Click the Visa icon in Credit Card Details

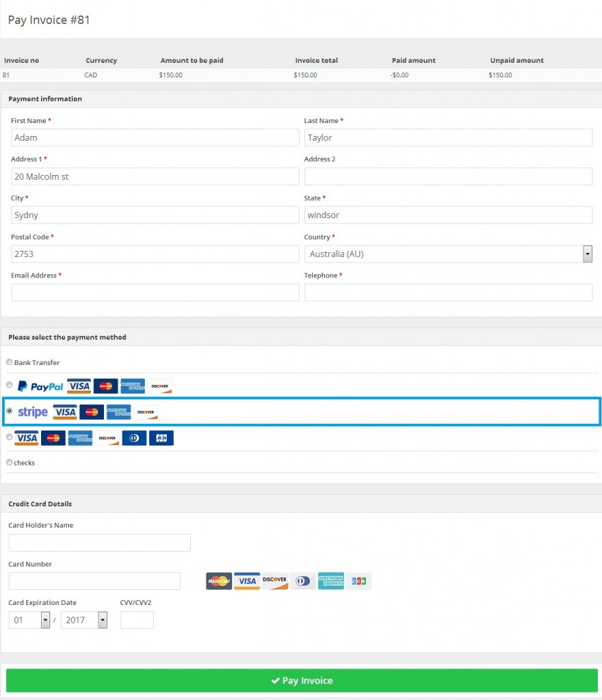tap(246, 580)
